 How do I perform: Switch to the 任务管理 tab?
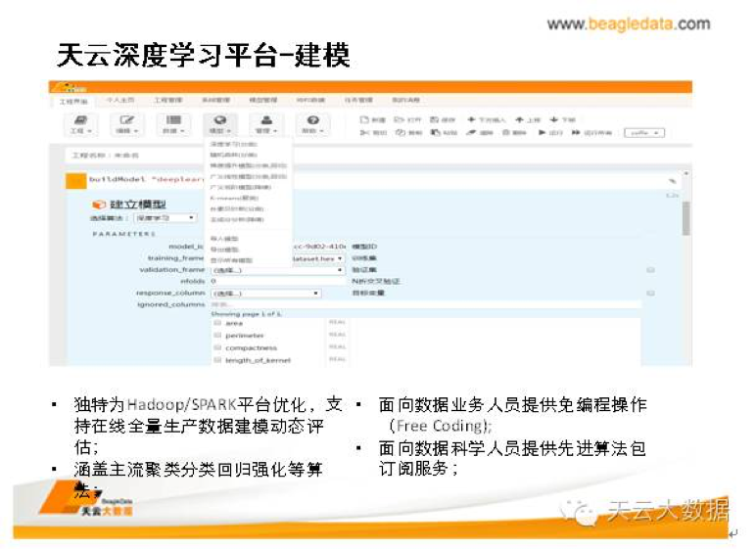coord(358,100)
